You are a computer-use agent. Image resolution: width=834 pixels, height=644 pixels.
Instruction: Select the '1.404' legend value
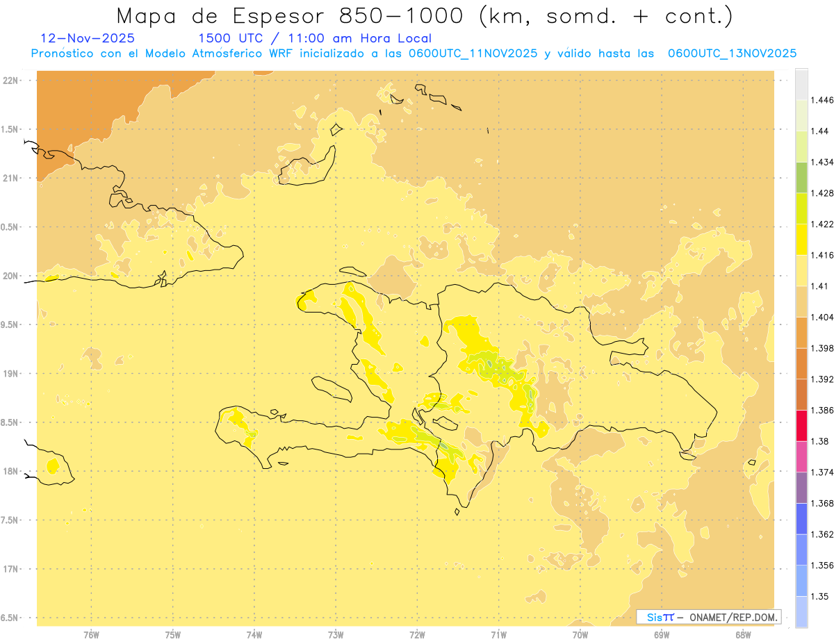click(822, 317)
